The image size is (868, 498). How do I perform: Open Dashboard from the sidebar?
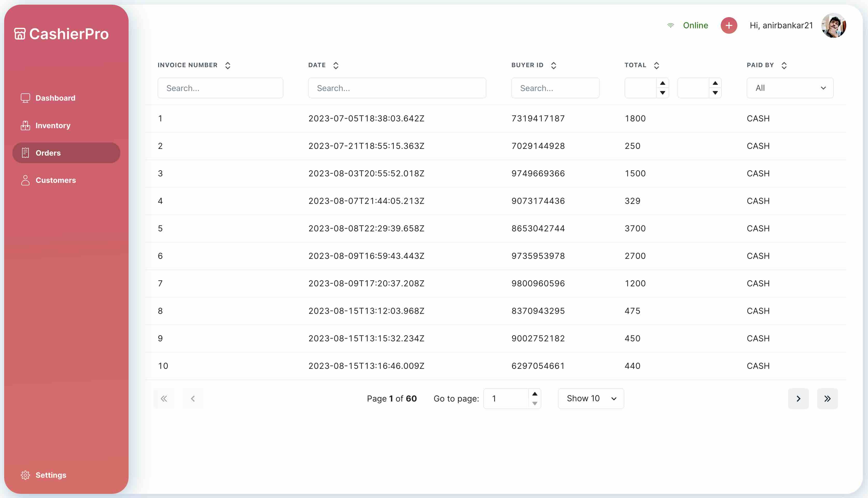coord(55,98)
